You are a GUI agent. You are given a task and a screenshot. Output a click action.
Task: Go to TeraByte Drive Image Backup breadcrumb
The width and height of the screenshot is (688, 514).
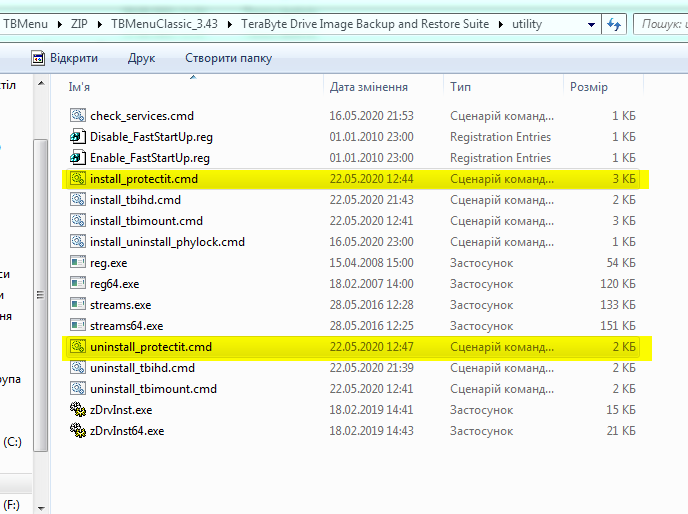[x=365, y=24]
